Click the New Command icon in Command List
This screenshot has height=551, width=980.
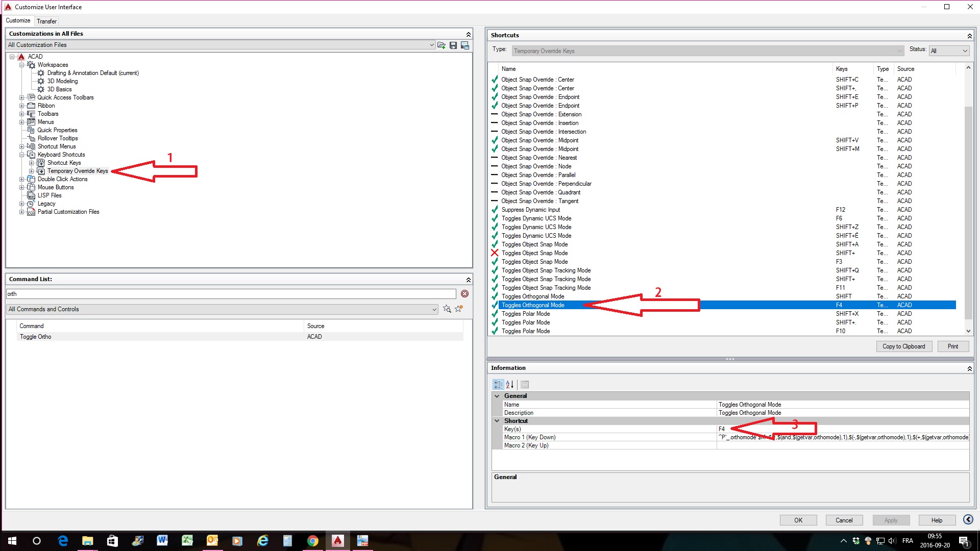coord(459,309)
